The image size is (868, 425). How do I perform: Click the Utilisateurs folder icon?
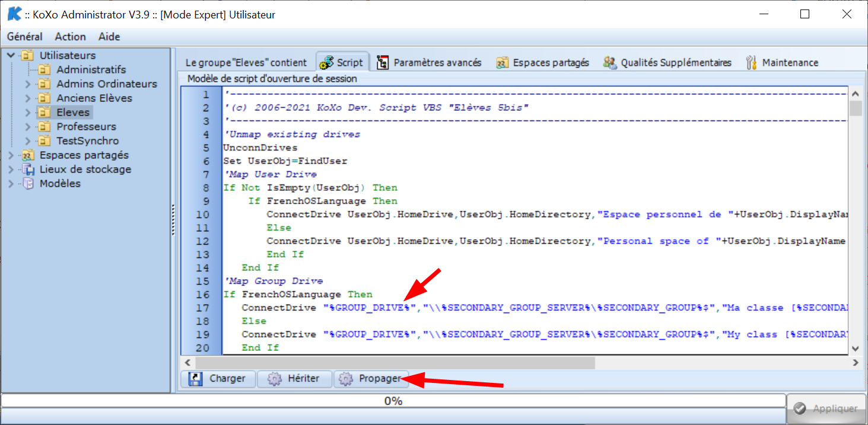point(27,55)
